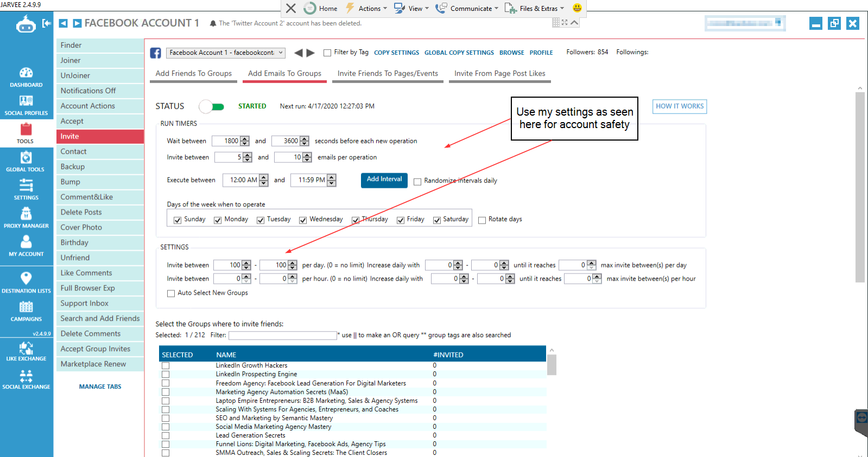868x457 pixels.
Task: Open Social Profiles in sidebar
Action: [26, 105]
